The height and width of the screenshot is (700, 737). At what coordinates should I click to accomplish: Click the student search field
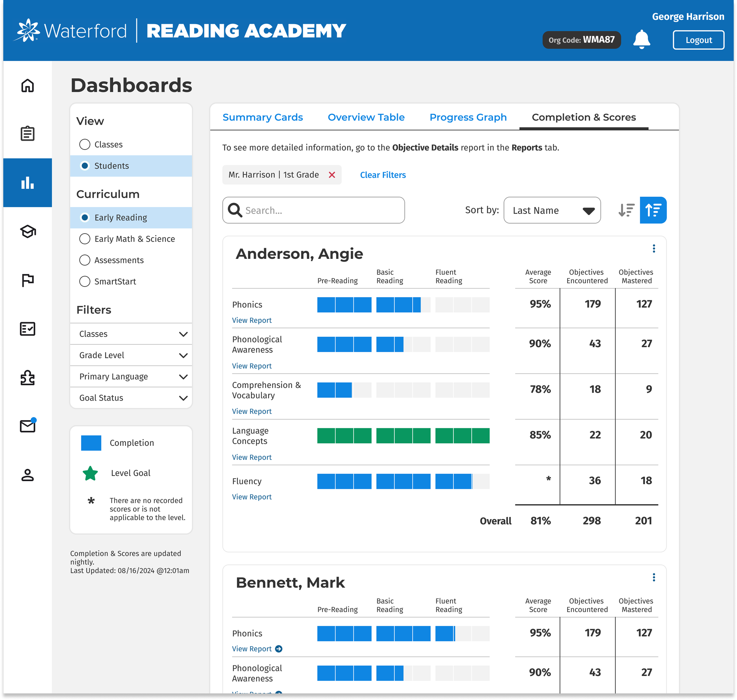(x=321, y=211)
